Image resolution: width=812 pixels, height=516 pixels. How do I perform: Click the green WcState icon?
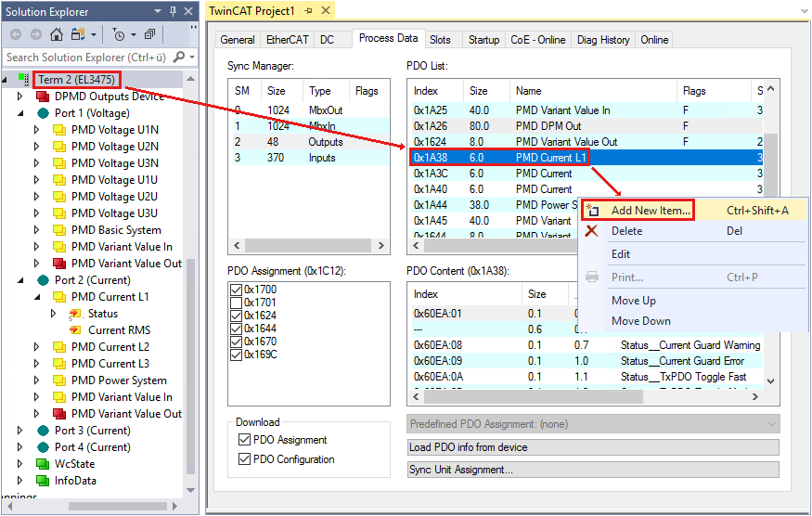pyautogui.click(x=43, y=464)
